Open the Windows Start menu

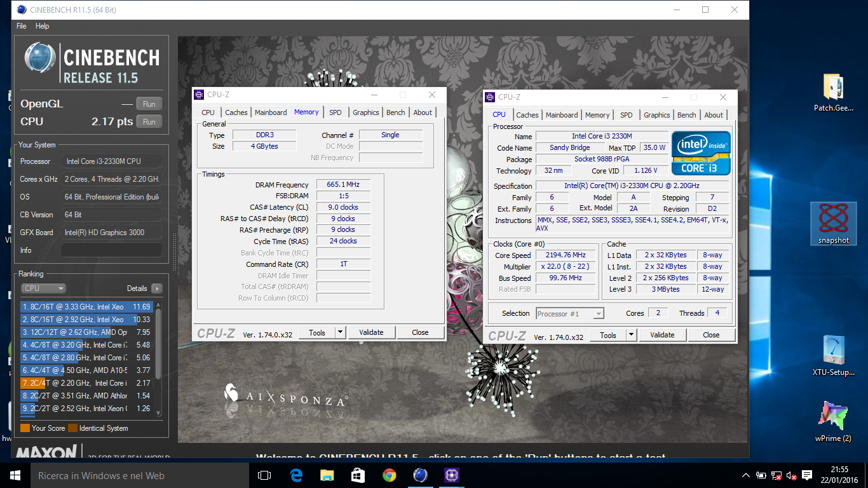tap(15, 475)
